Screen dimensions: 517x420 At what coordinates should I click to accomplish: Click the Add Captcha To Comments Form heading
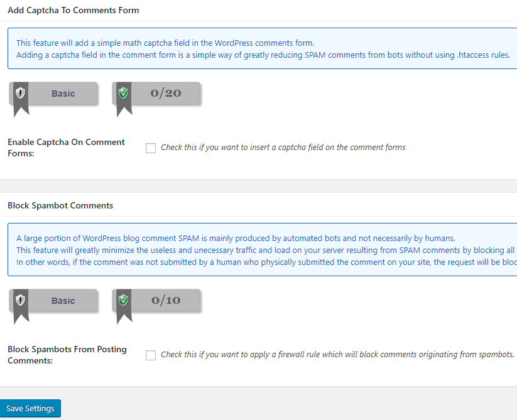point(73,10)
